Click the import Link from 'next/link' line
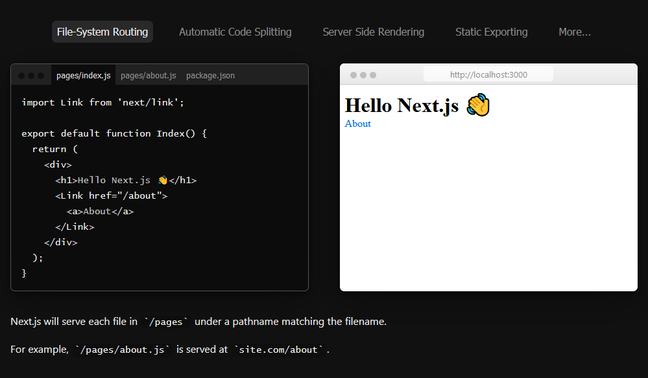 (x=103, y=102)
